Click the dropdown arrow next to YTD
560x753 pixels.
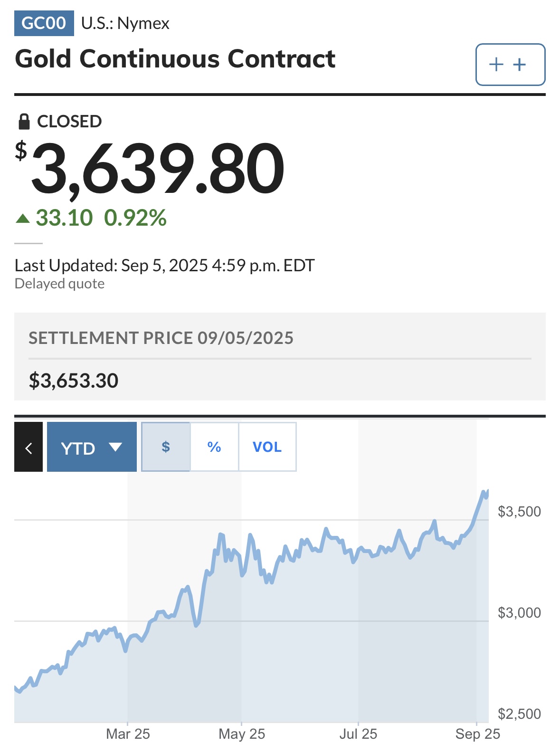[115, 447]
